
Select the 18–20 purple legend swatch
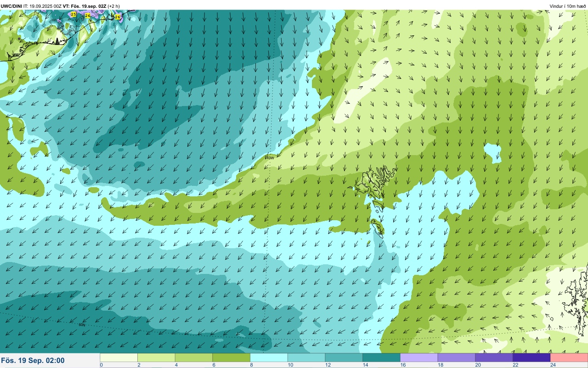[x=457, y=357]
